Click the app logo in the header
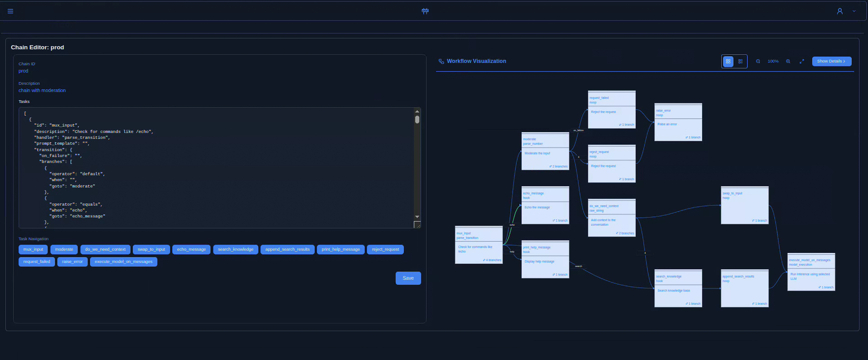This screenshot has height=360, width=868. [x=425, y=11]
